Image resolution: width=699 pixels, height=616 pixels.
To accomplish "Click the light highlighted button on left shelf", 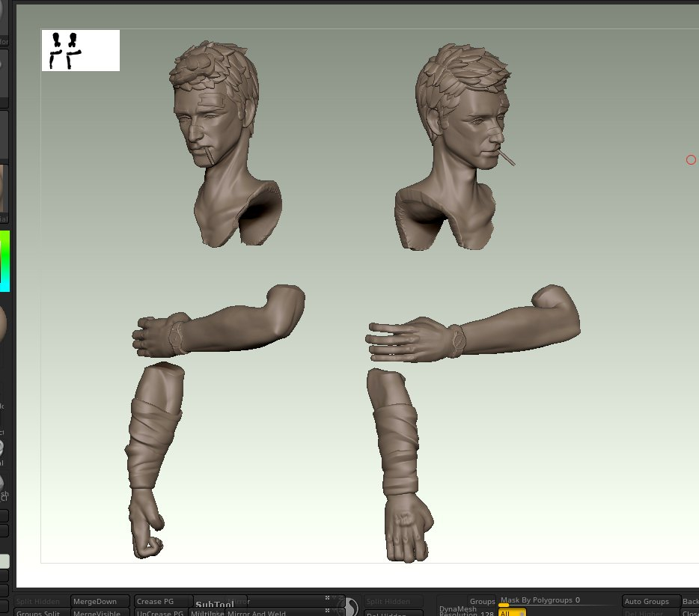I will tap(4, 561).
